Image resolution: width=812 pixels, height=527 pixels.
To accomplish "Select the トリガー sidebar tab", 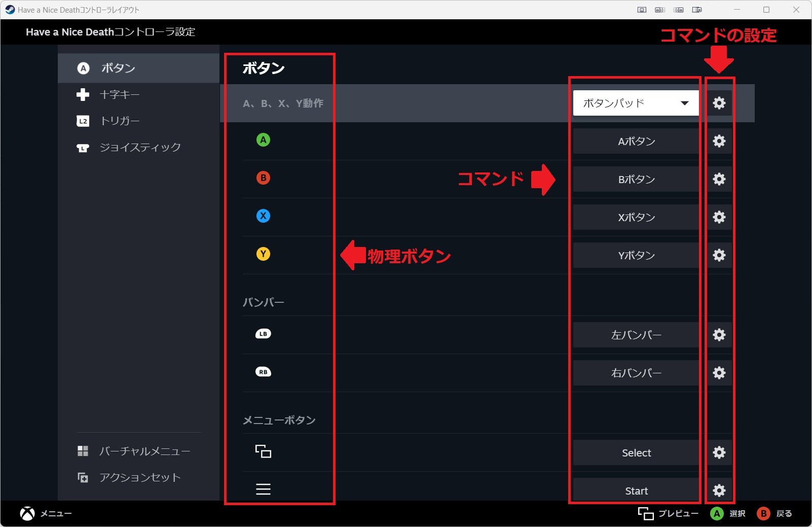I will coord(138,121).
